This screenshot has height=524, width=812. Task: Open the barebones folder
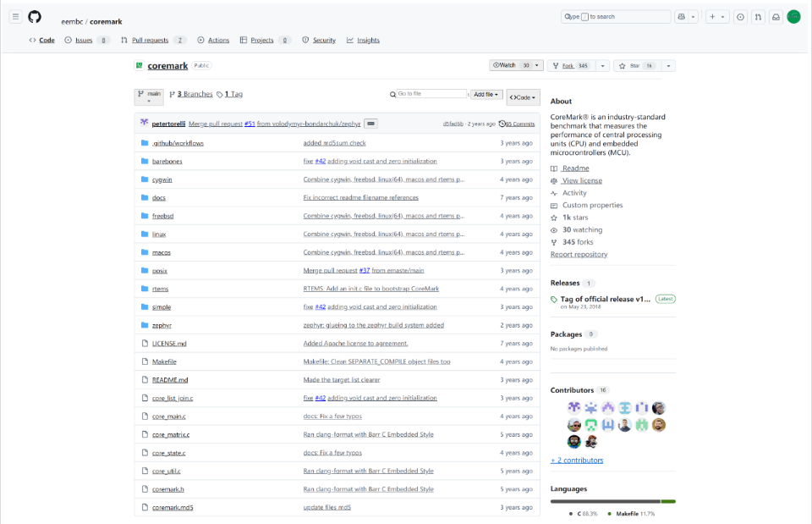[167, 161]
